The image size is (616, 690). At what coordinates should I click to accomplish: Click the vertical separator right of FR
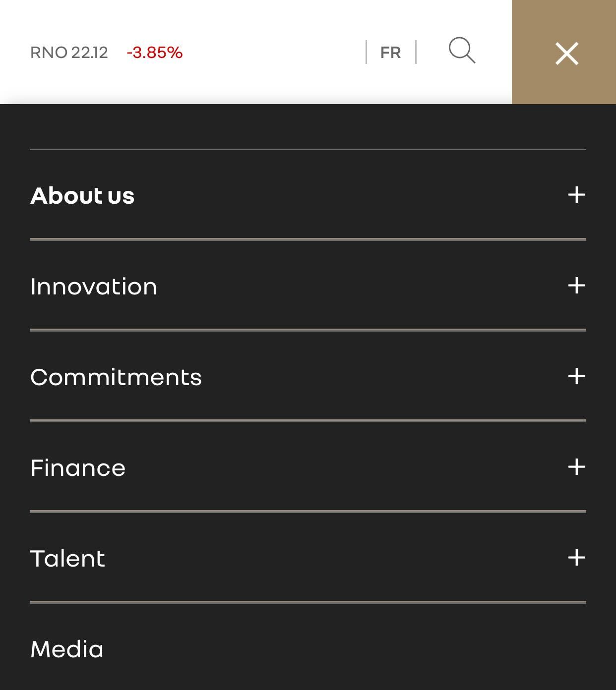coord(416,52)
